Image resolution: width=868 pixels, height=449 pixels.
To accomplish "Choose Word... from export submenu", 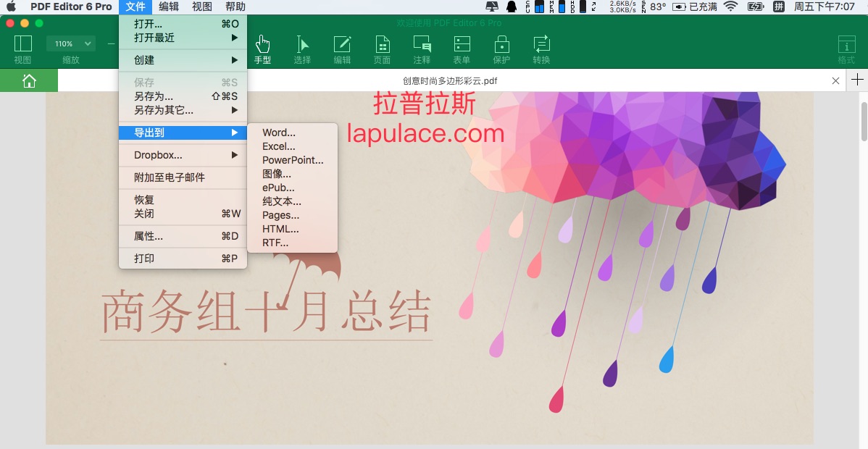I will [279, 133].
